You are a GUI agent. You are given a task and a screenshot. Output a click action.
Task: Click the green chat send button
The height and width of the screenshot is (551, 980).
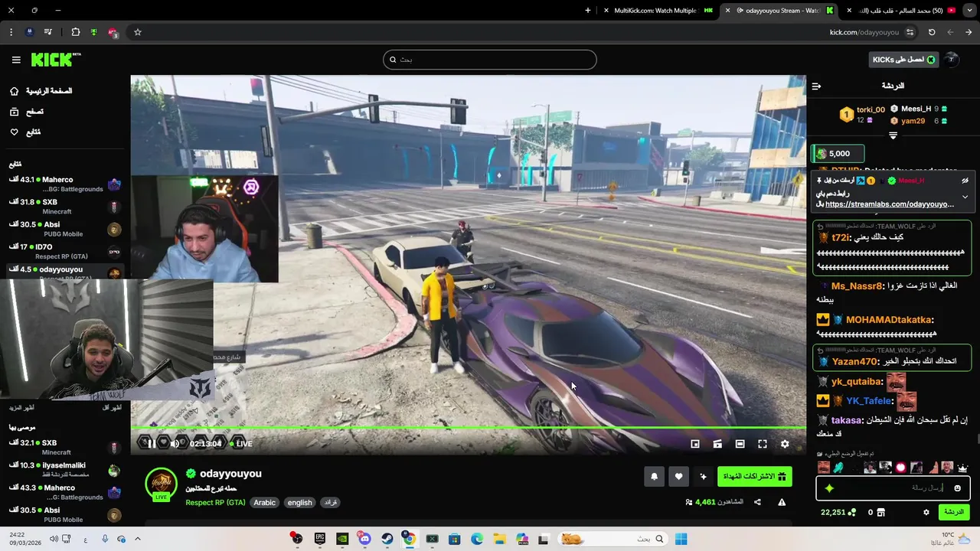(954, 512)
